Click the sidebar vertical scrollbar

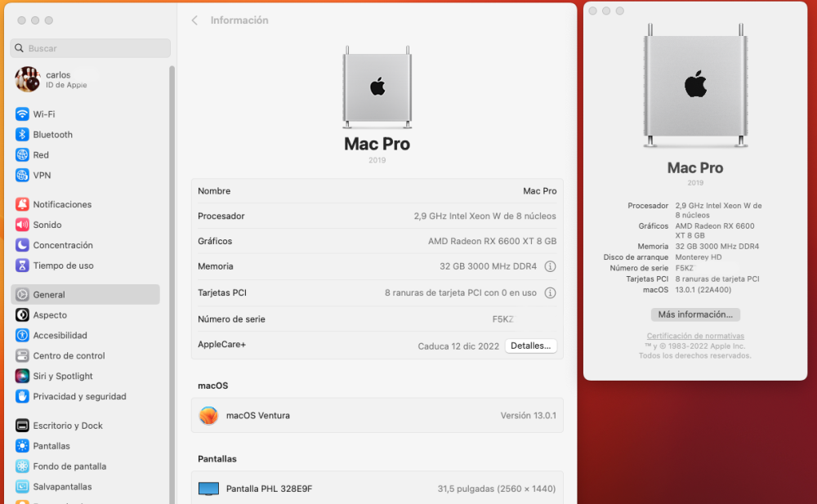(x=172, y=284)
